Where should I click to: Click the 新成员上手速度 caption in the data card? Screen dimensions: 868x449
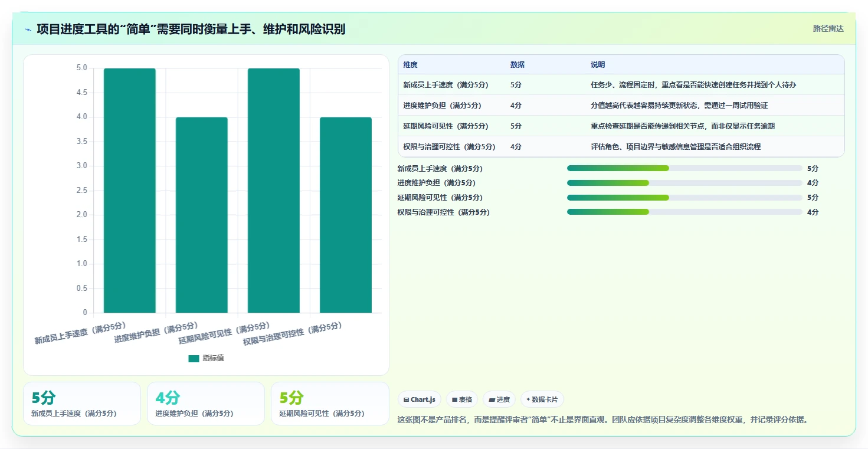pos(74,414)
